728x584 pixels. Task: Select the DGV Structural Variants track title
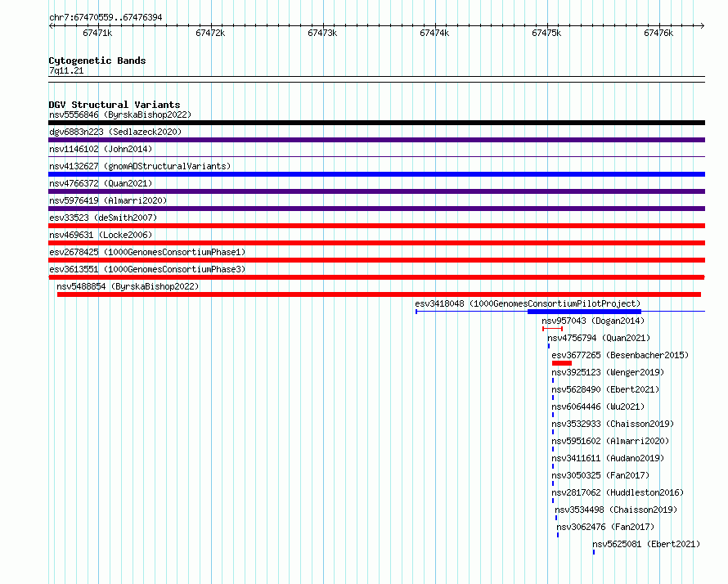pyautogui.click(x=115, y=105)
